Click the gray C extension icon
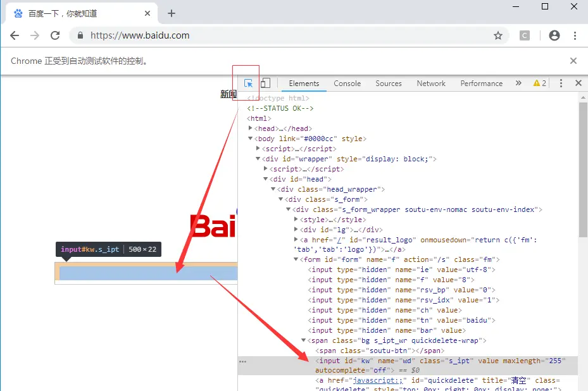The width and height of the screenshot is (588, 391). pos(524,35)
